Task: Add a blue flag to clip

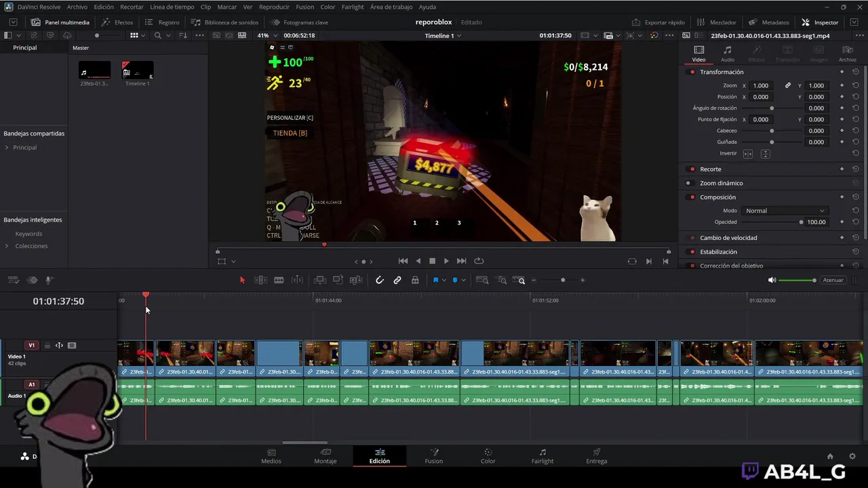Action: pos(435,280)
